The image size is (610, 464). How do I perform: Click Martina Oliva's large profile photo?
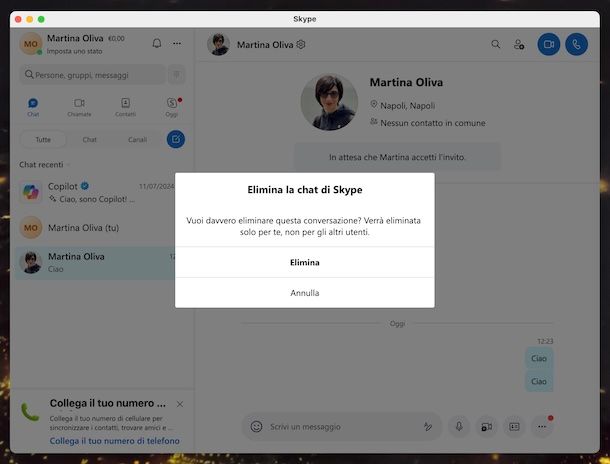click(x=329, y=102)
